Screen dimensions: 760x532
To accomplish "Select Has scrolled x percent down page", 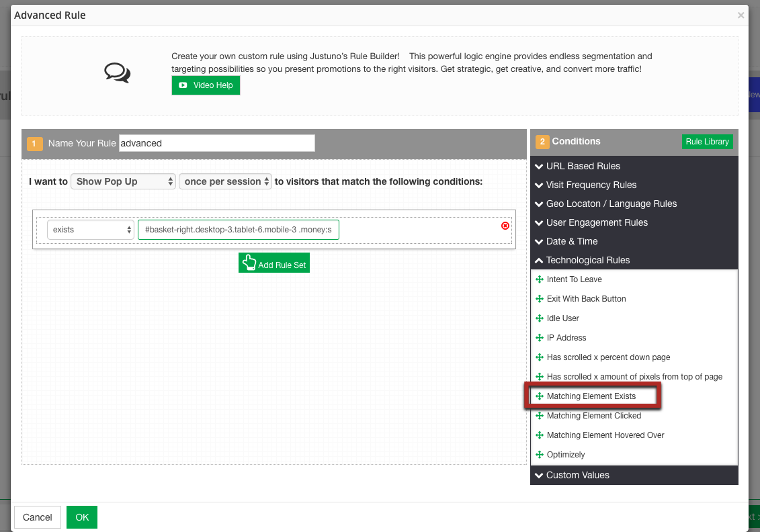I will [608, 357].
